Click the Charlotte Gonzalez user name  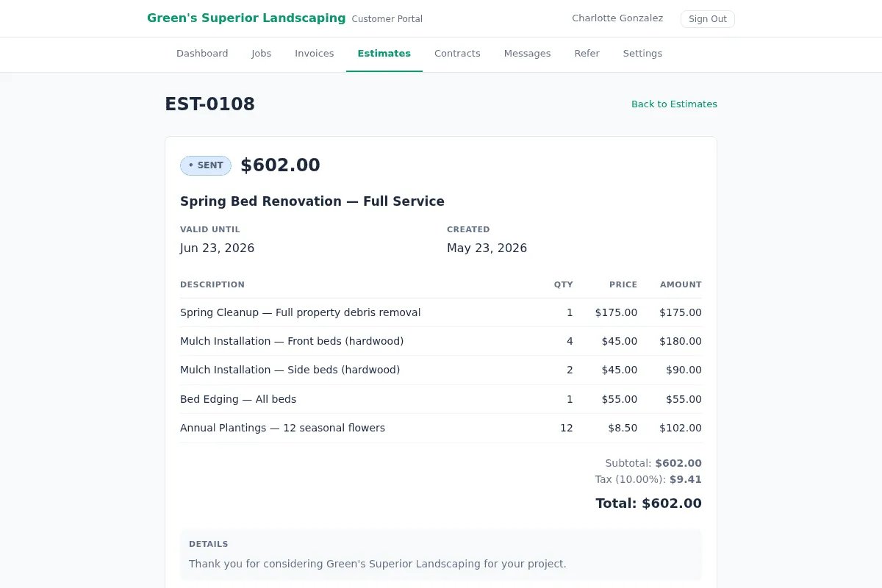point(617,18)
